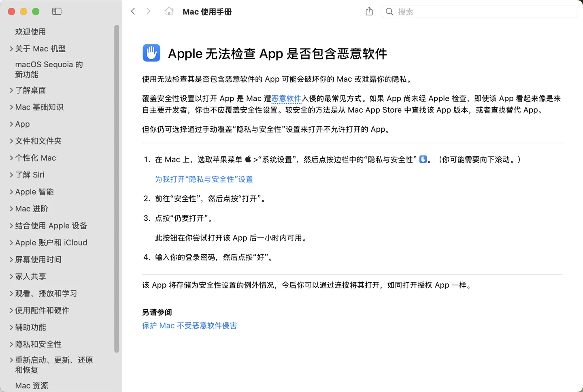Click the magnifier icon in search field
Screen dimensions: 583x392
[x=389, y=12]
